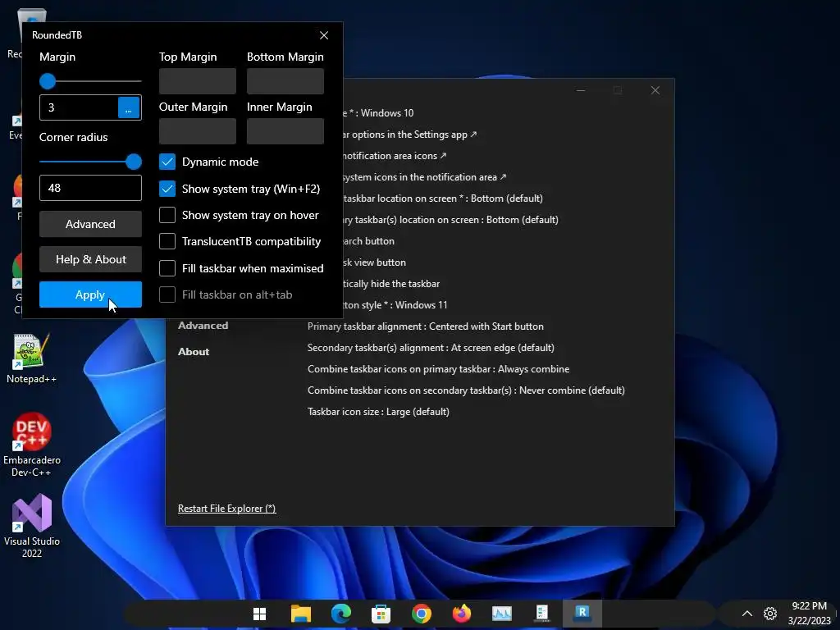Viewport: 840px width, 630px height.
Task: Open the Windows Start menu
Action: tap(260, 614)
